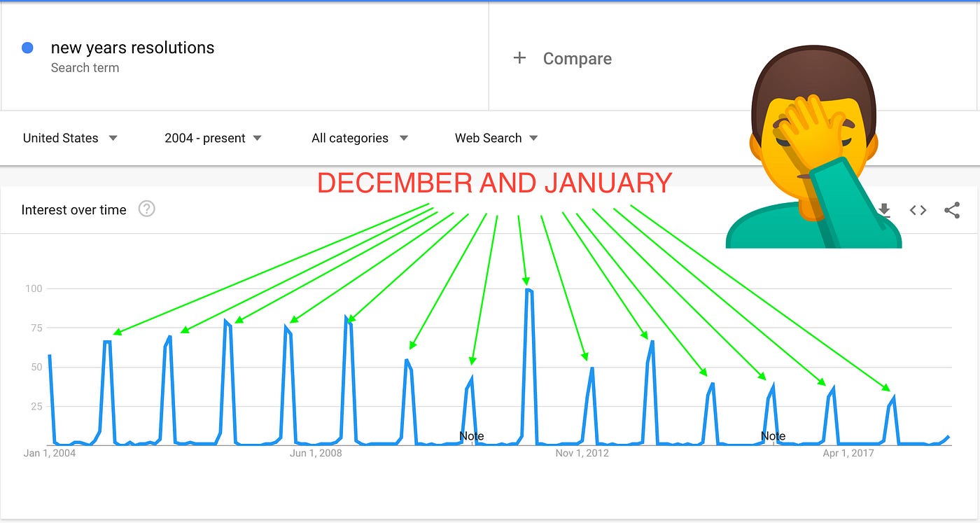
Task: Click the 'Nov 1, 2012' axis label
Action: click(582, 453)
